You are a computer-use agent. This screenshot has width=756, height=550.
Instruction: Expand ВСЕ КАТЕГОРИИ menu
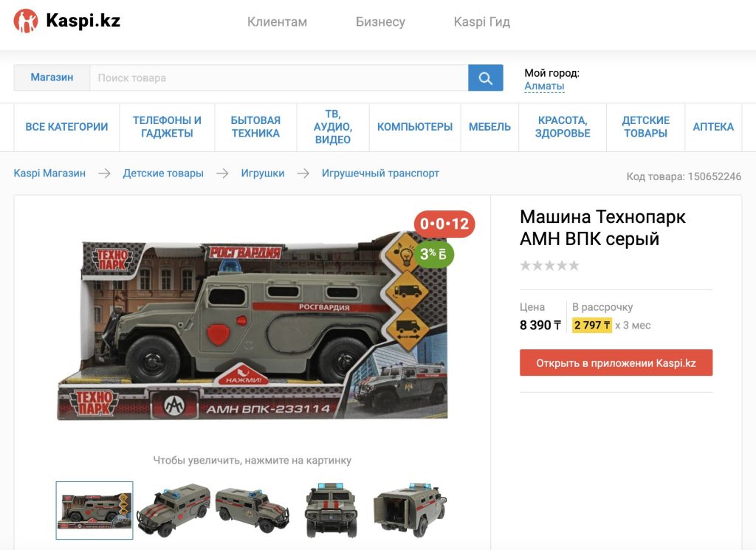pyautogui.click(x=66, y=127)
